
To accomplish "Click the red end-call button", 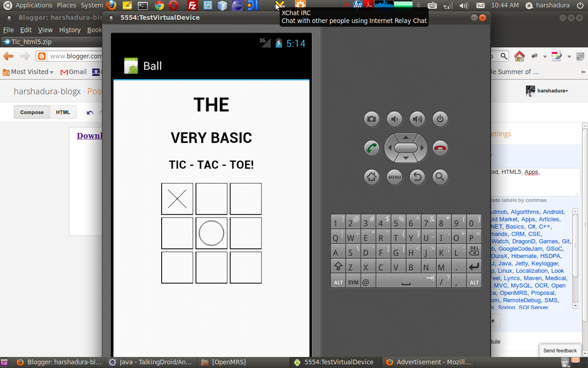I will pos(440,148).
